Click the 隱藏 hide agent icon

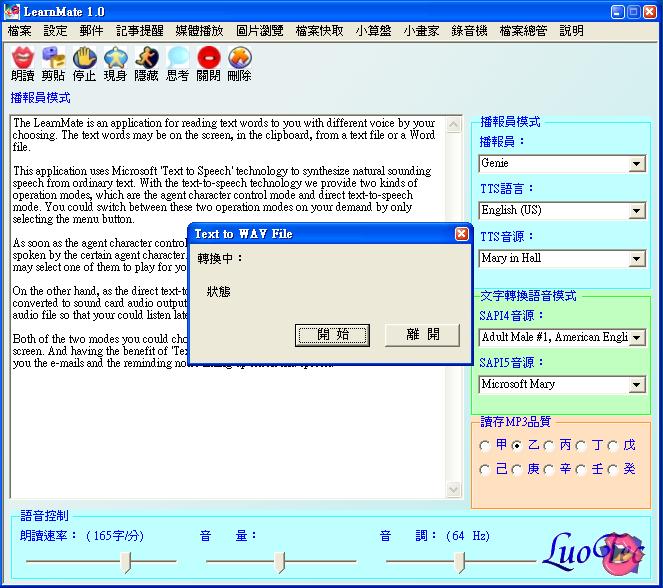(x=146, y=57)
